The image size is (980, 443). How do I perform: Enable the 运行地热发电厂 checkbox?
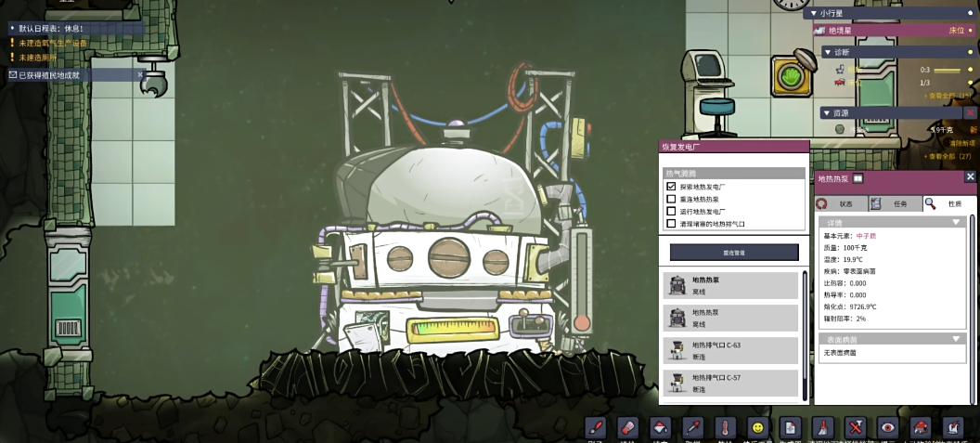(x=671, y=211)
